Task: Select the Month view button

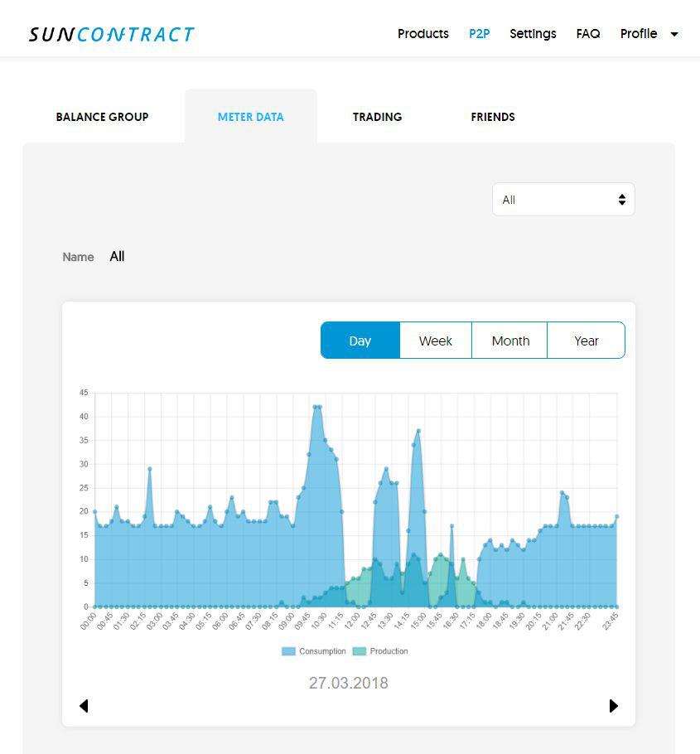Action: coord(510,341)
